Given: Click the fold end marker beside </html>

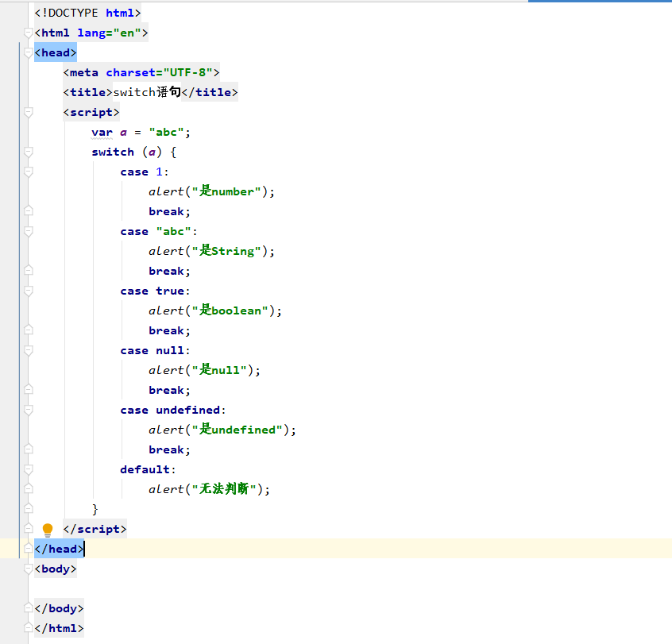Looking at the screenshot, I should (x=29, y=628).
